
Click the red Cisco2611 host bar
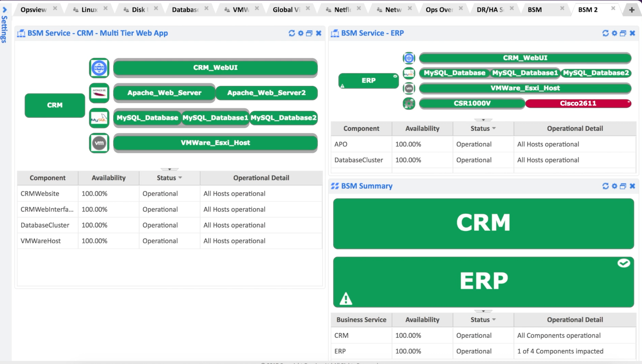pyautogui.click(x=578, y=103)
